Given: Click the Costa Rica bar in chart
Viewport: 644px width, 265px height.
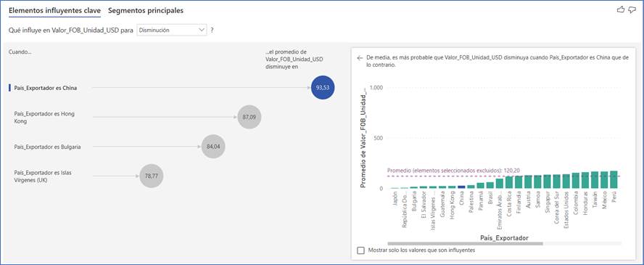Looking at the screenshot, I should 509,182.
